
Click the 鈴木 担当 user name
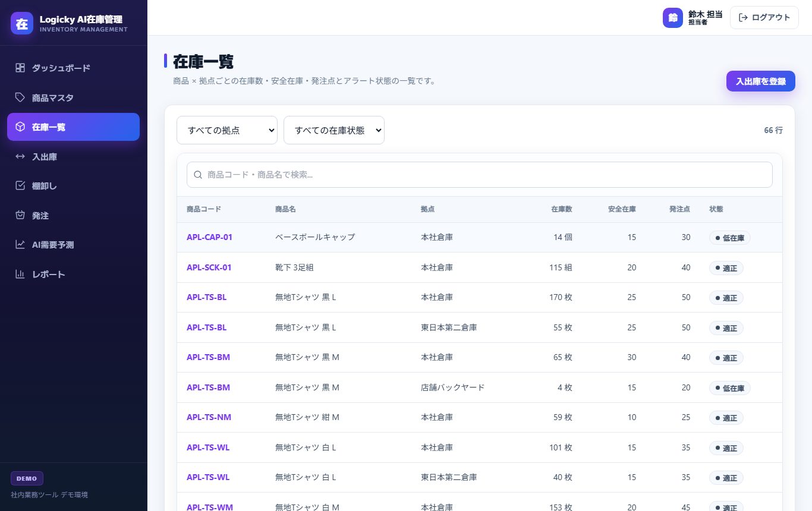tap(705, 14)
